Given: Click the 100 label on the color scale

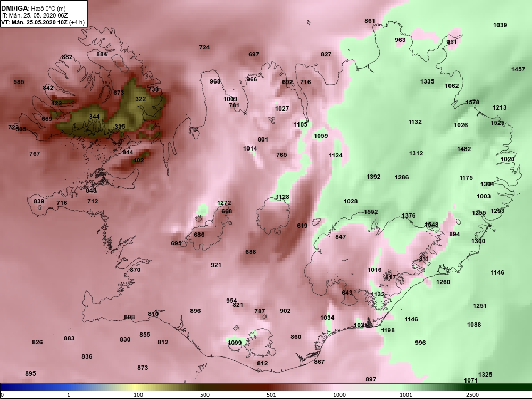Looking at the screenshot, I should [x=138, y=395].
